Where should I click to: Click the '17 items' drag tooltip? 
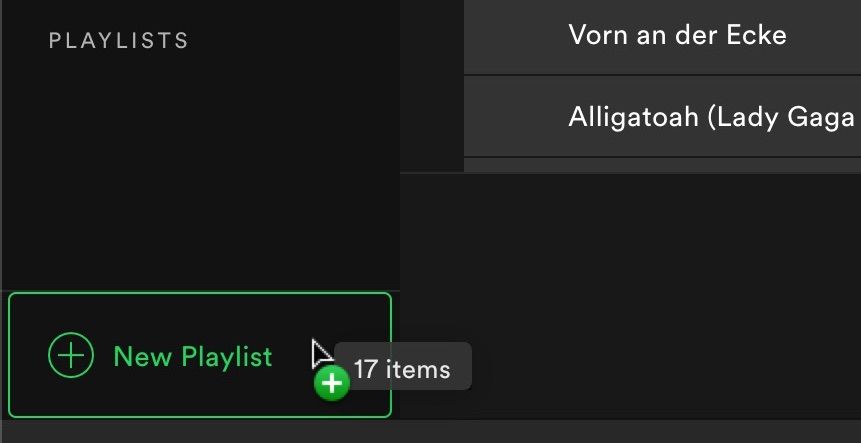point(402,366)
